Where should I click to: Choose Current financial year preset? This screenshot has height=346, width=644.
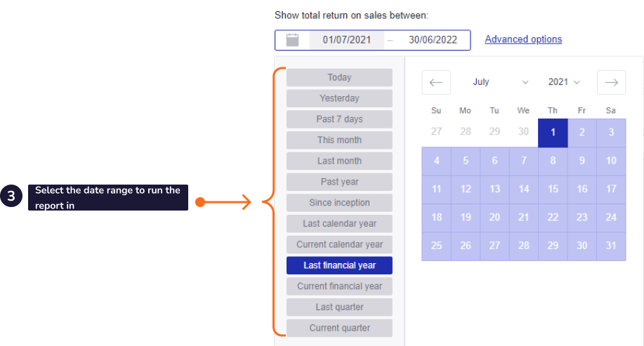339,286
